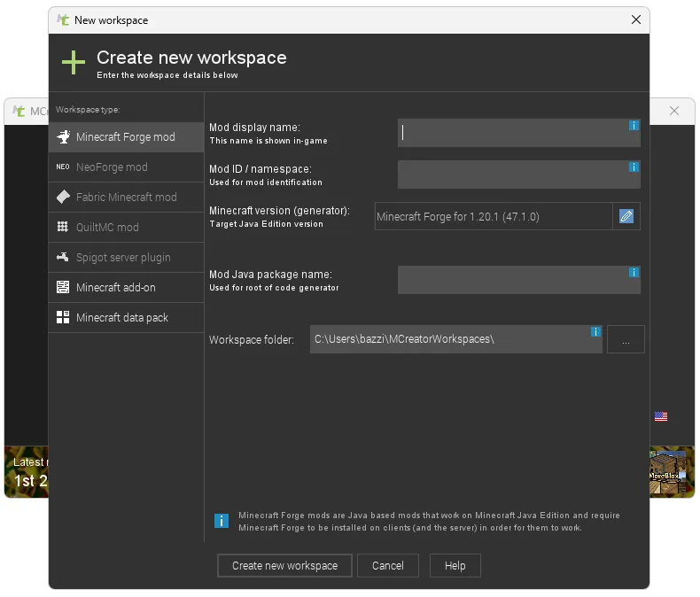Select Minecraft Forge mod workspace type

[127, 137]
